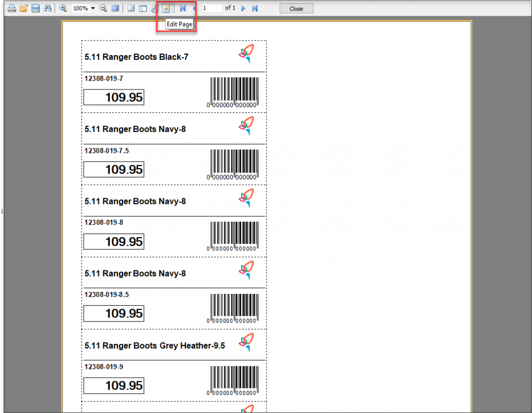Click the logo on Grey Heather-9.5 label
Viewport: 532px width, 413px height.
246,343
